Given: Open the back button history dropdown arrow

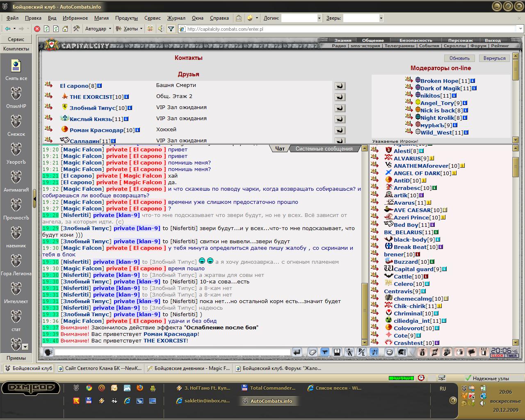Looking at the screenshot, I should pyautogui.click(x=14, y=29).
